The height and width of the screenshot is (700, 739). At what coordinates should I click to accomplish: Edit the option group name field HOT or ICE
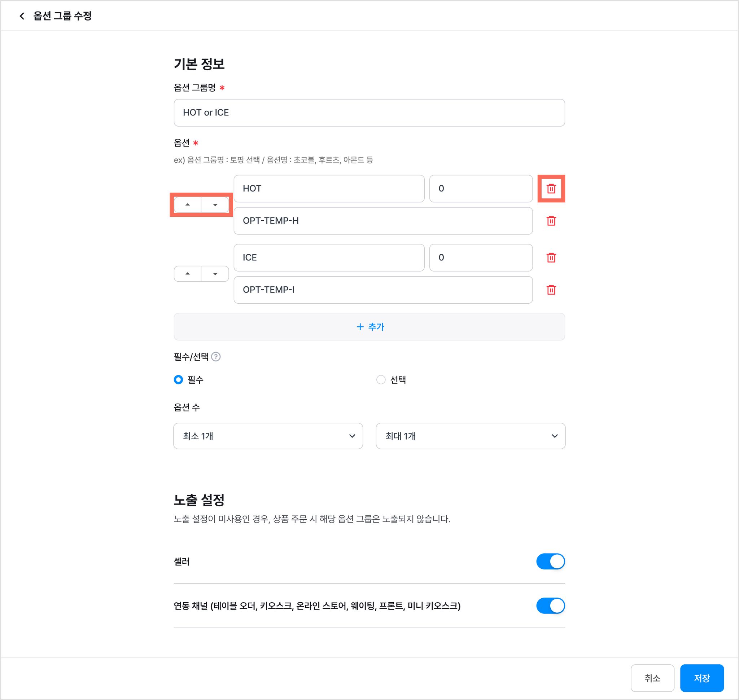369,113
